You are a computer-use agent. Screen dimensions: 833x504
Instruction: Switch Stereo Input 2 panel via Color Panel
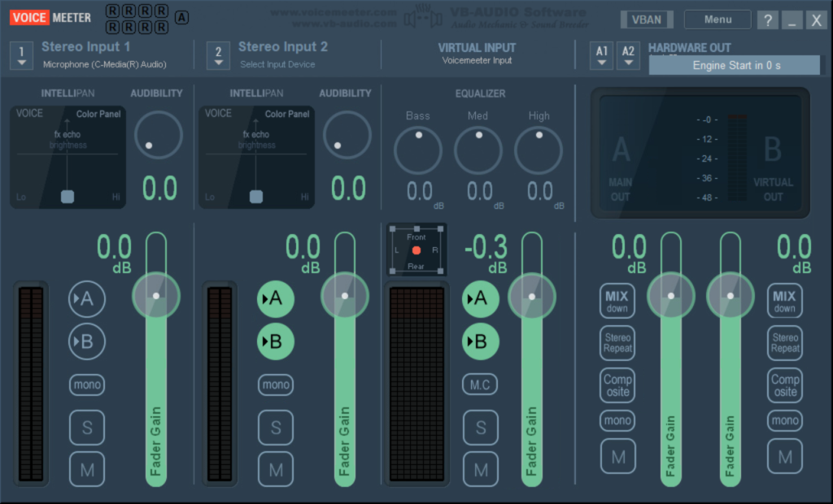287,114
